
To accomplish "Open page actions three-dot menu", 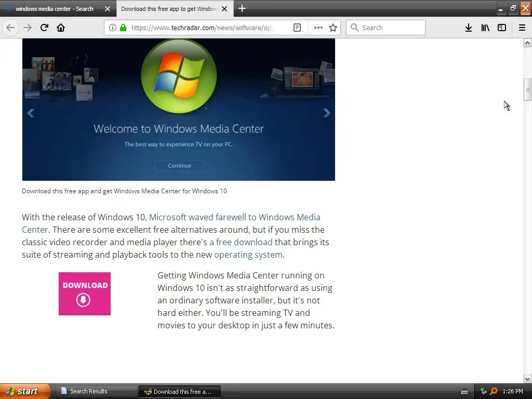I will coord(318,28).
